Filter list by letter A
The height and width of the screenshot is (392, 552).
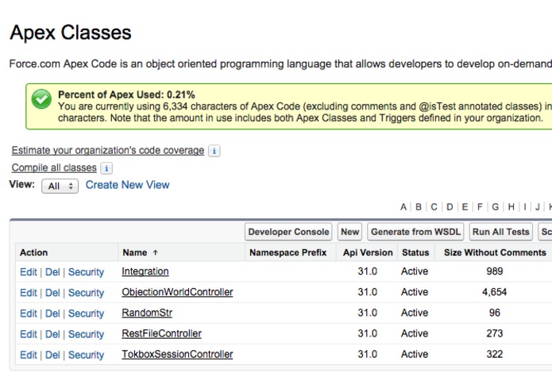(x=403, y=207)
